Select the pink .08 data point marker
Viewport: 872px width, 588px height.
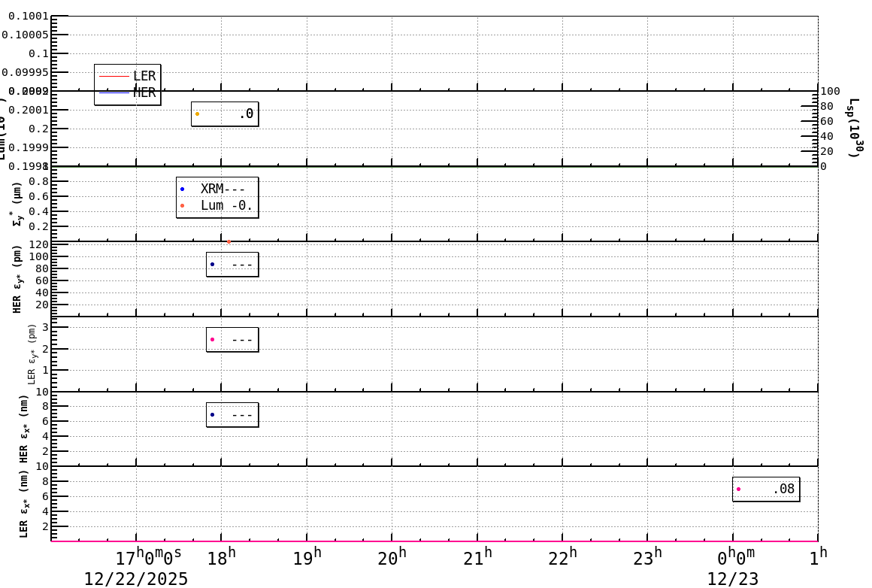tap(738, 488)
